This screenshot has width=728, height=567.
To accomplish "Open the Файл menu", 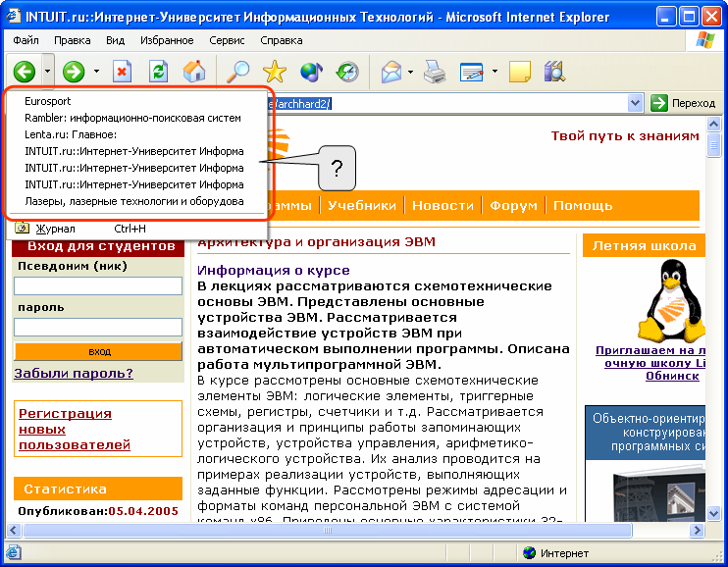I will tap(26, 40).
